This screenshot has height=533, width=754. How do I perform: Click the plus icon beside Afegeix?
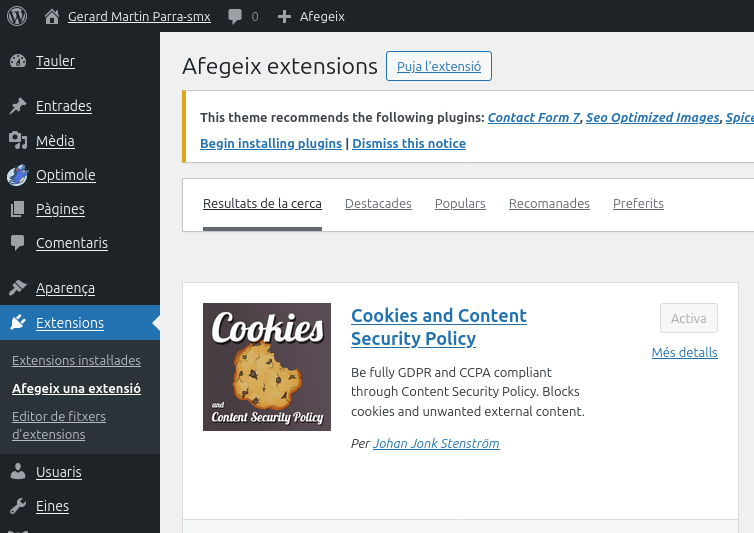point(285,16)
